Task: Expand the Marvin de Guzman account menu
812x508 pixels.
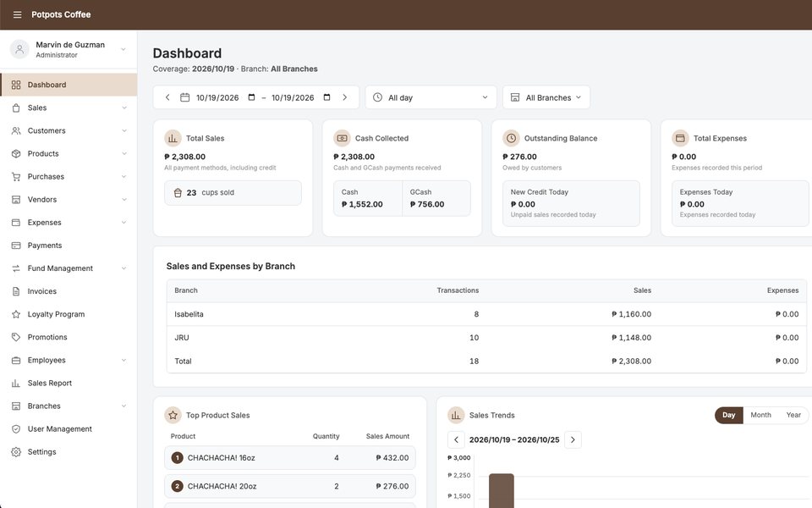Action: [123, 49]
